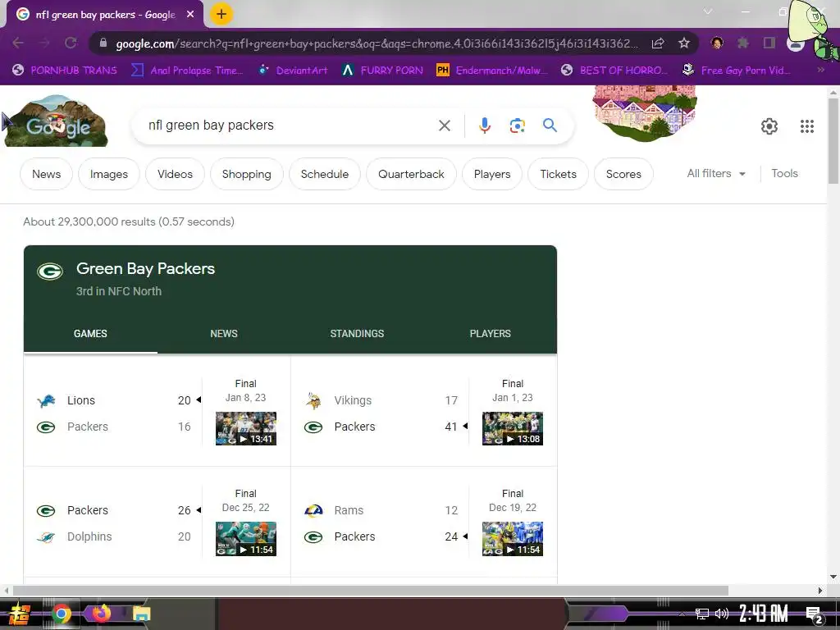Open the Lions 20 game row

tap(113, 400)
